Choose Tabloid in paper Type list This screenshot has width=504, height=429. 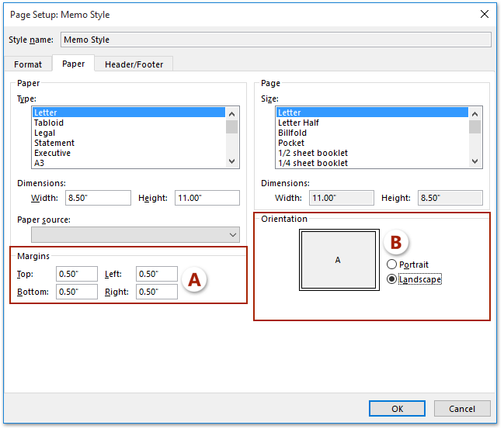(x=49, y=123)
